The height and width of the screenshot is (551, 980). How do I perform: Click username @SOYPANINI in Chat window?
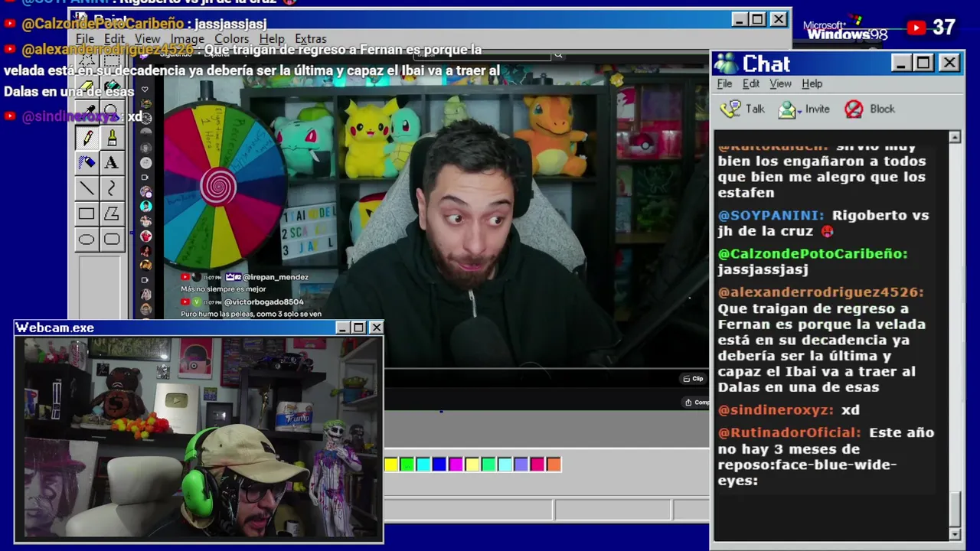771,216
